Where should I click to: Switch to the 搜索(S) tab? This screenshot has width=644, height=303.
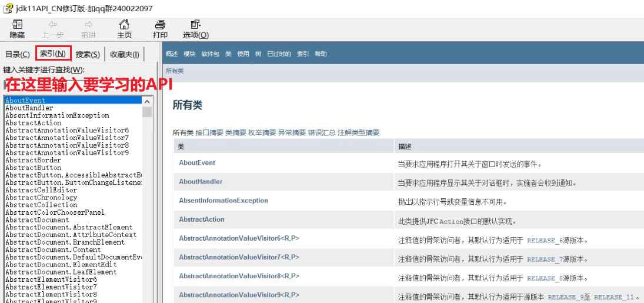pyautogui.click(x=88, y=54)
